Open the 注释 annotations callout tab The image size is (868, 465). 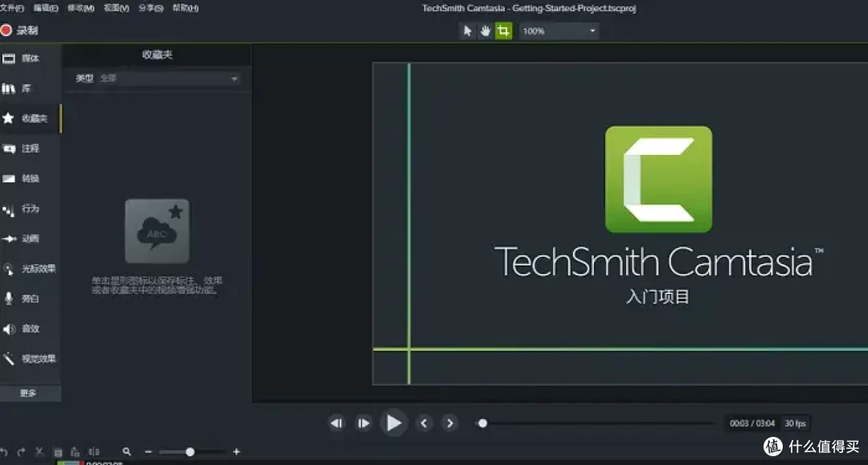[x=30, y=149]
